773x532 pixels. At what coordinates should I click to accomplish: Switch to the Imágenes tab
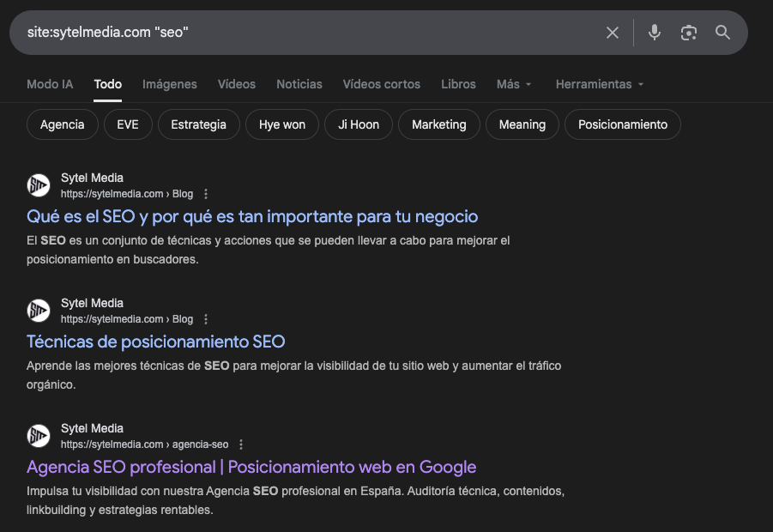[169, 84]
